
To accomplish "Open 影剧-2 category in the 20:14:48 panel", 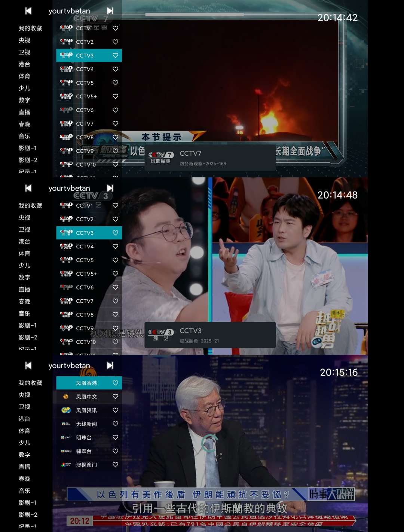I will click(28, 337).
